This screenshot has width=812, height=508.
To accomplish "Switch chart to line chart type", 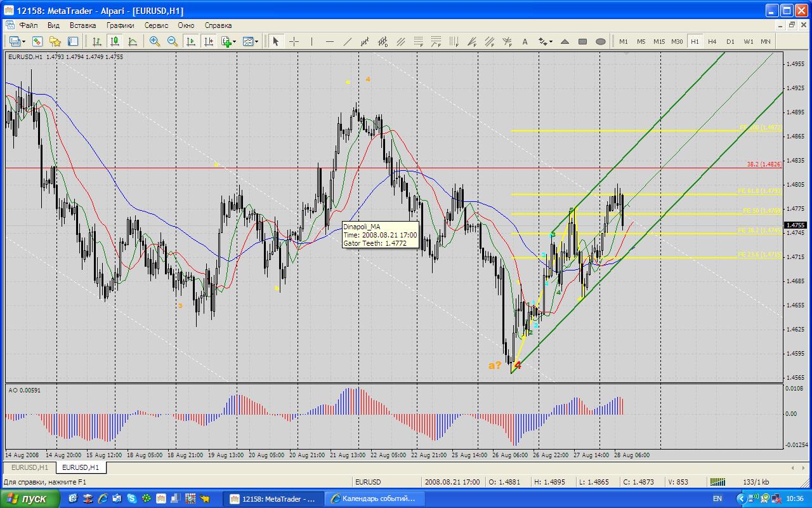I will [133, 41].
